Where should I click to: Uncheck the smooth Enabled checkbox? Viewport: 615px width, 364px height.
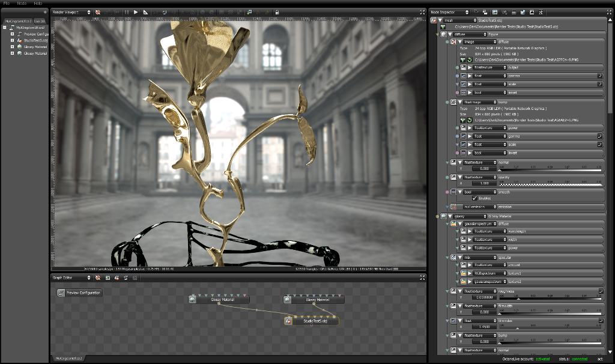474,198
